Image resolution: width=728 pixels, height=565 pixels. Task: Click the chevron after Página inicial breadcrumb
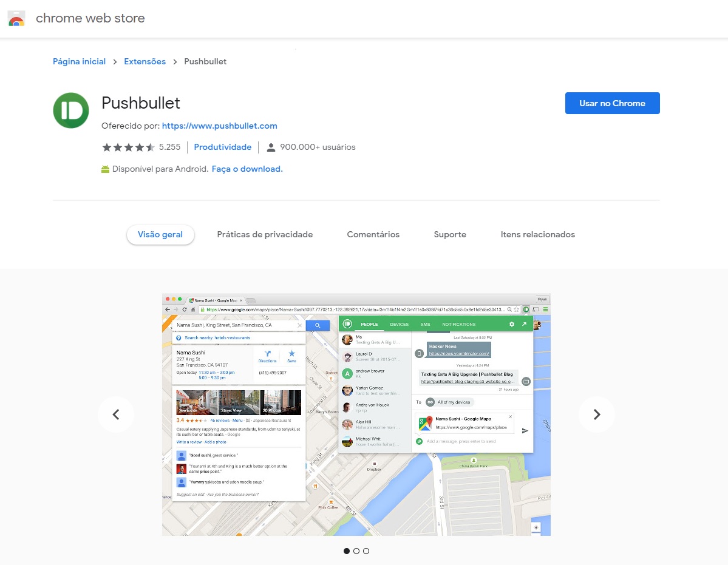tap(115, 62)
